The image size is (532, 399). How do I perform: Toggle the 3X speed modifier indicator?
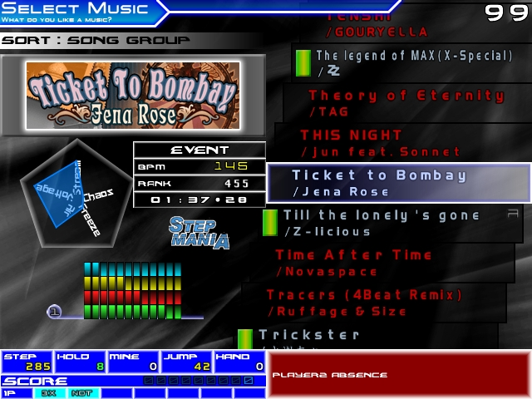[49, 393]
